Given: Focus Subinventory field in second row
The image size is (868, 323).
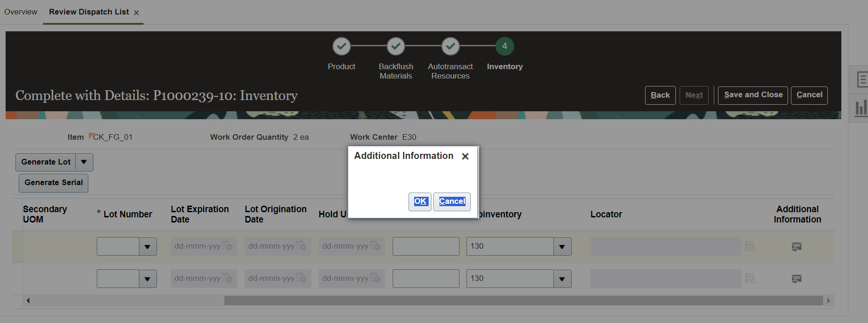Looking at the screenshot, I should tap(510, 279).
